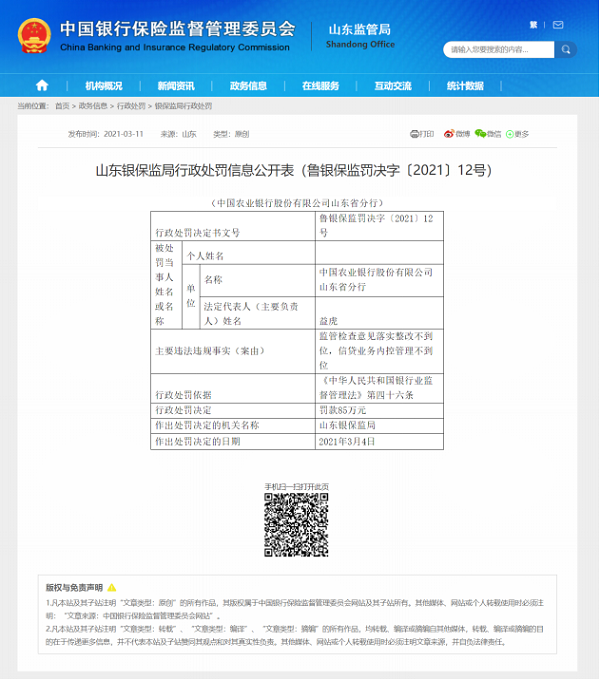This screenshot has width=600, height=680.
Task: Click the home icon in navigation bar
Action: pyautogui.click(x=42, y=86)
